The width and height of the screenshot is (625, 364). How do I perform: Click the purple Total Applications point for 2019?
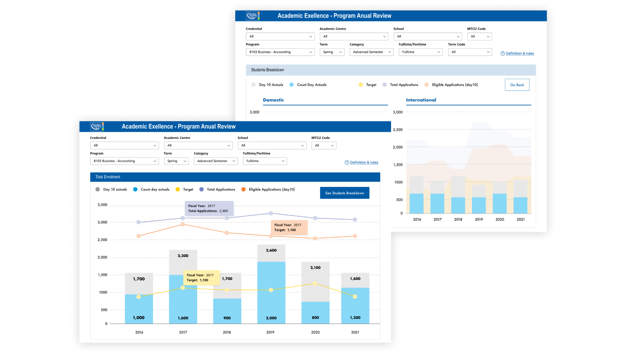(270, 213)
